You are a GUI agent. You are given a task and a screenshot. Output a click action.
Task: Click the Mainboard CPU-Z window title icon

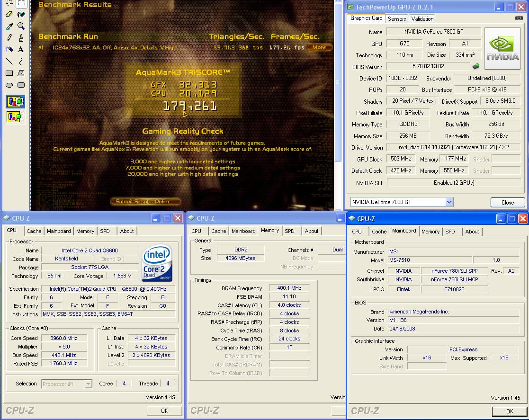tap(351, 218)
